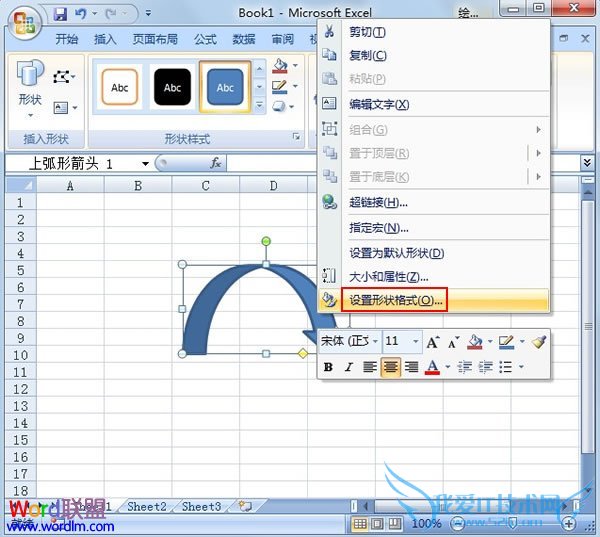600x537 pixels.
Task: Apply Shape Outline from the ribbon
Action: coord(280,87)
